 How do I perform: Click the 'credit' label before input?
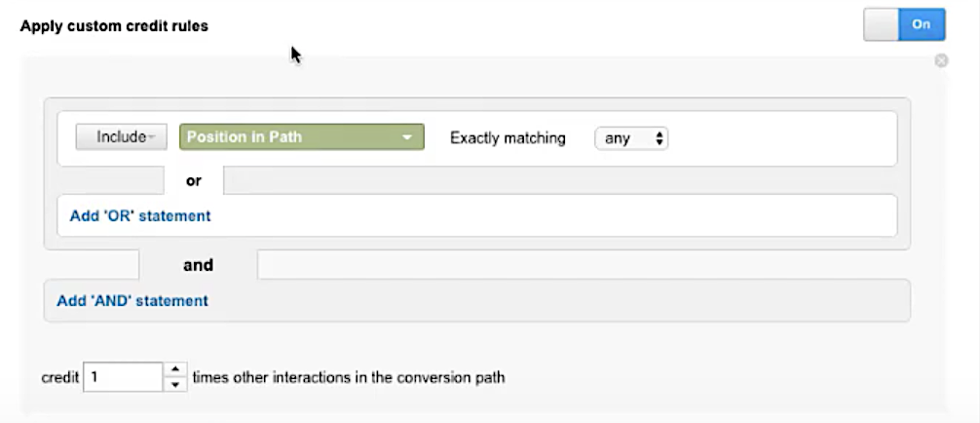(60, 378)
